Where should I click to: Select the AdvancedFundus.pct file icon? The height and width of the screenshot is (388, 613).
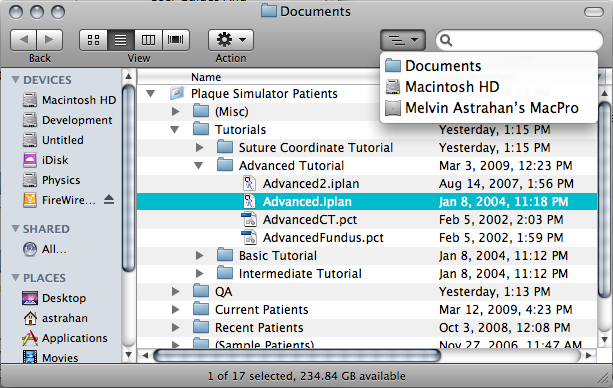(x=249, y=237)
